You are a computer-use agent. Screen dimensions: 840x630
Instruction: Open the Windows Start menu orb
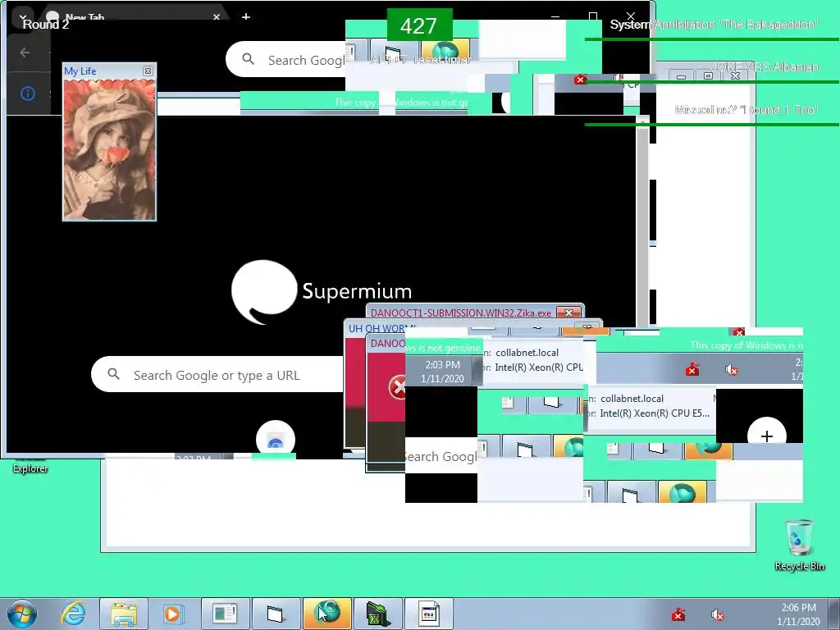click(x=22, y=614)
